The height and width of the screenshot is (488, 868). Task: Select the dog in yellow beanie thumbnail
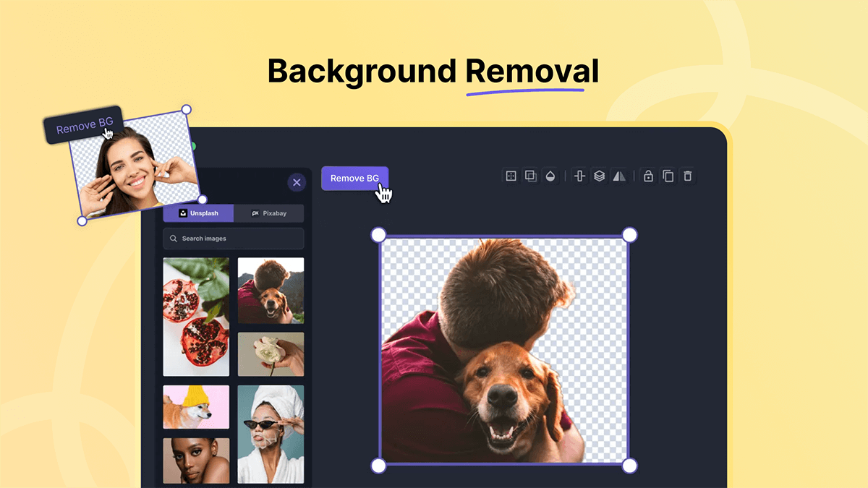point(196,407)
